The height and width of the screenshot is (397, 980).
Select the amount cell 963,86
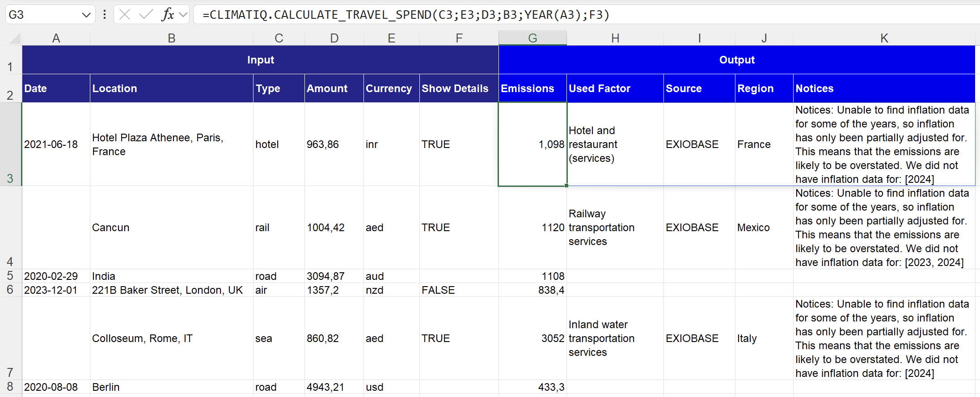coord(334,144)
